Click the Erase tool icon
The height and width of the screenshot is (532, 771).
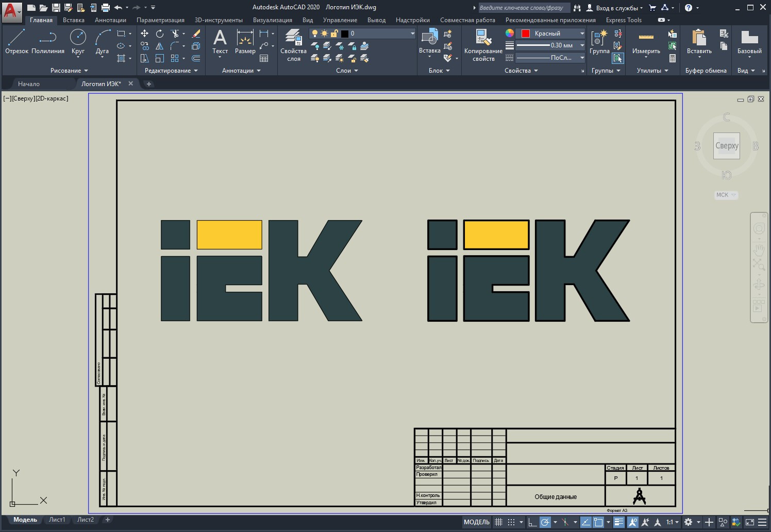196,34
